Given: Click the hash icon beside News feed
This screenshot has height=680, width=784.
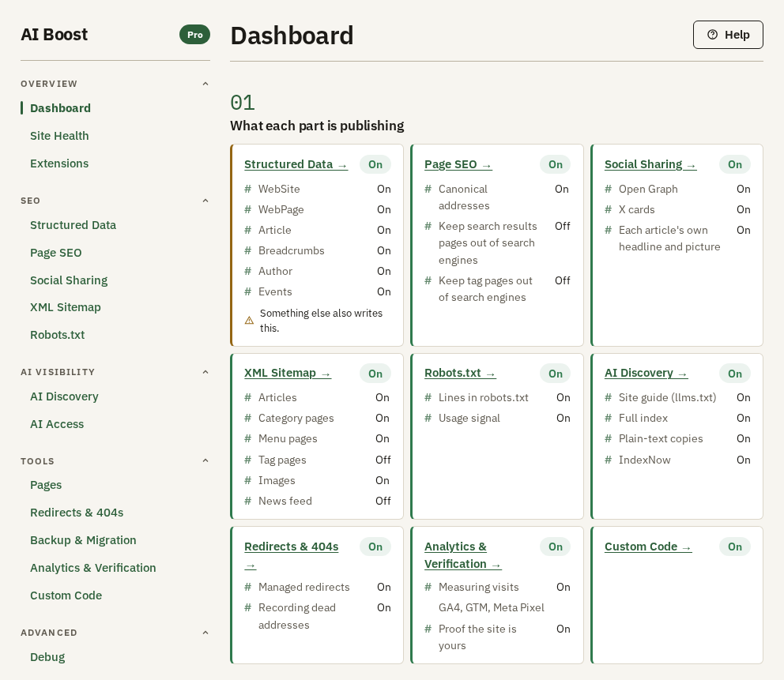Looking at the screenshot, I should [247, 502].
